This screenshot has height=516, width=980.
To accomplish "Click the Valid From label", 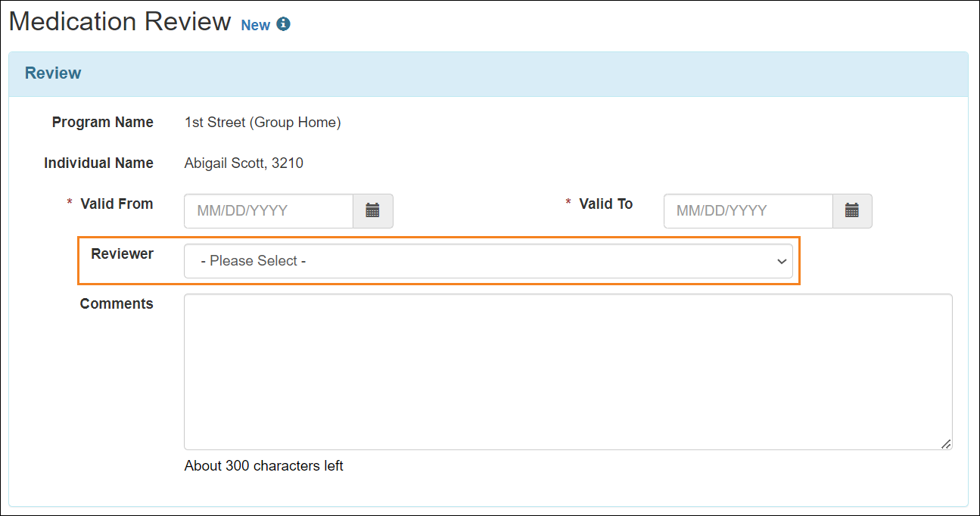I will pos(117,204).
